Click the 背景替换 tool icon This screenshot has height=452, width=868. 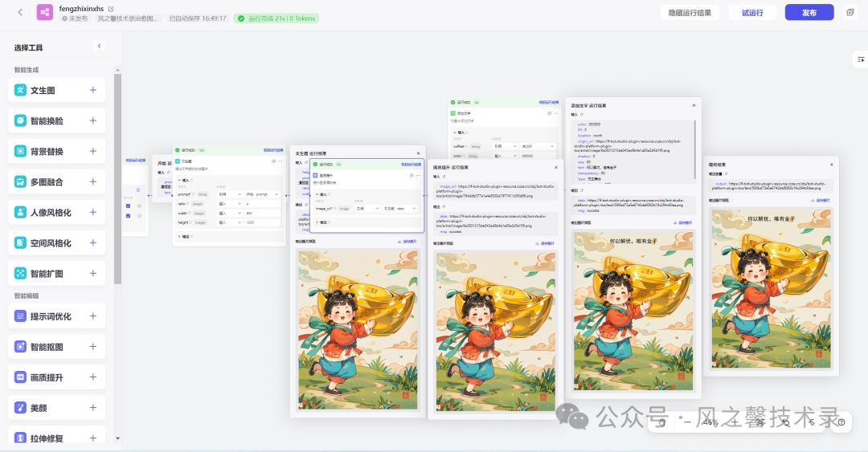(x=20, y=151)
